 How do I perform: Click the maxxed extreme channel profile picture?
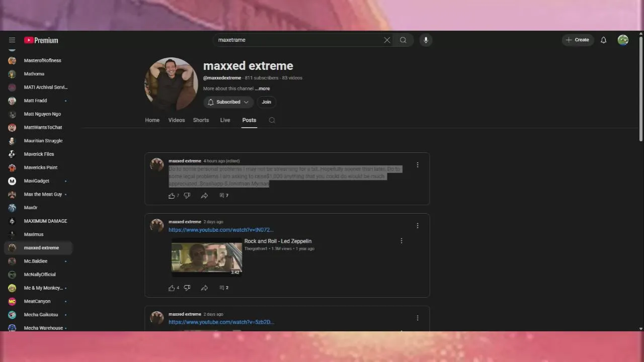pyautogui.click(x=171, y=84)
